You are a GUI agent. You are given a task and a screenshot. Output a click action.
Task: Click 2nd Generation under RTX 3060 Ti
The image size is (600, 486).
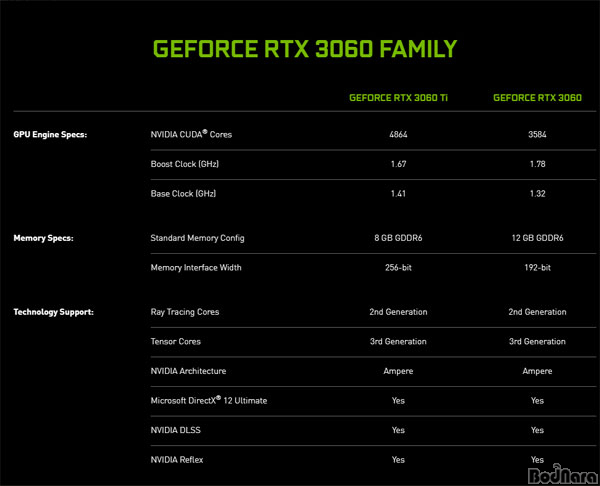[x=398, y=312]
